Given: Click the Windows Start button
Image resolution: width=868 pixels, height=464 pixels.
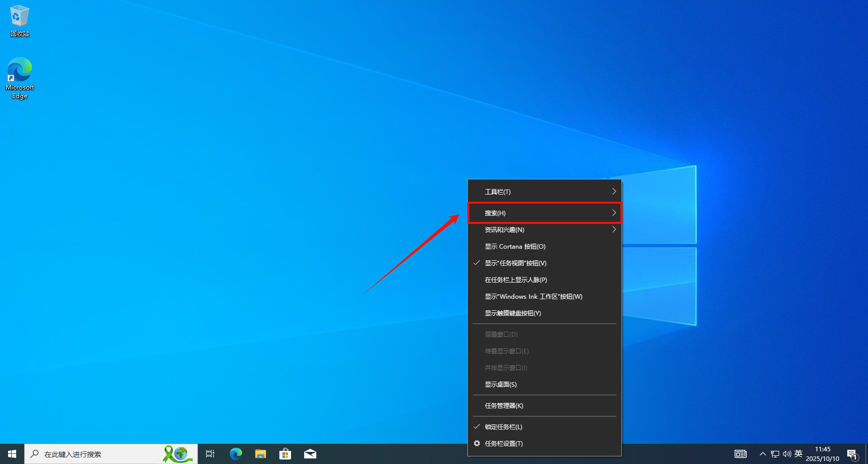Looking at the screenshot, I should tap(12, 454).
